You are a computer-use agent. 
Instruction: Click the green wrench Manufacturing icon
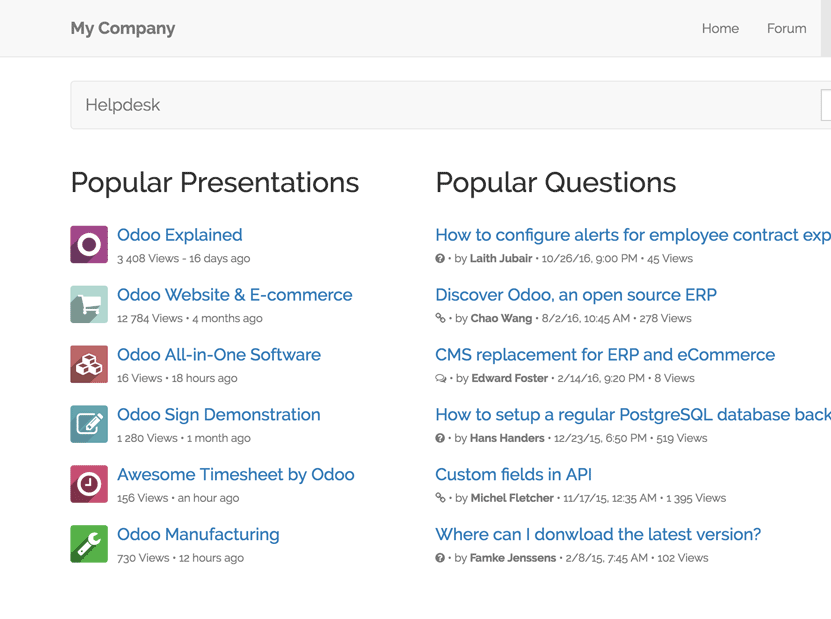pyautogui.click(x=89, y=544)
